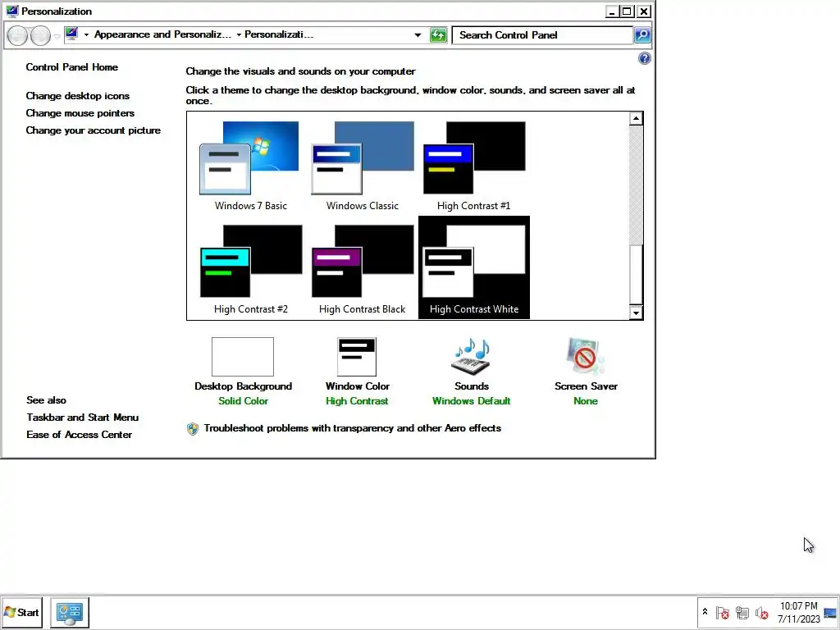Viewport: 840px width, 630px height.
Task: Minimize the Personalization window
Action: pos(612,11)
